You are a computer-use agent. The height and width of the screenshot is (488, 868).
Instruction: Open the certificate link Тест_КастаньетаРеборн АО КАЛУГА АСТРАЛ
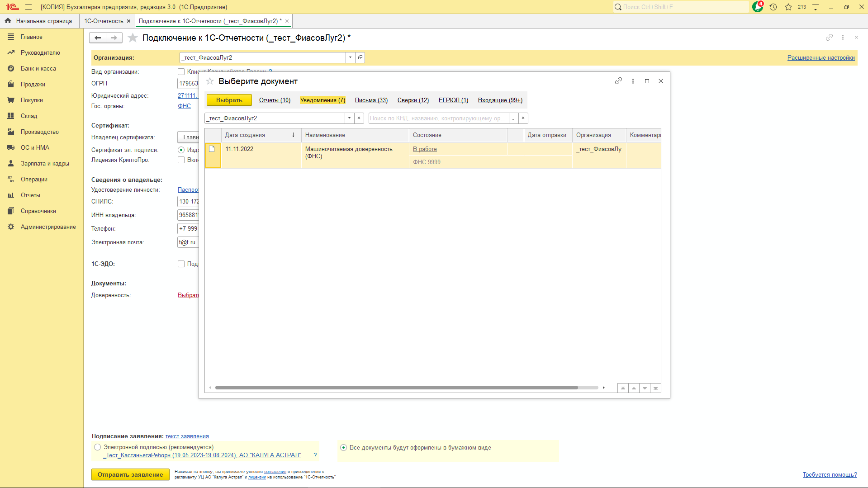(202, 455)
